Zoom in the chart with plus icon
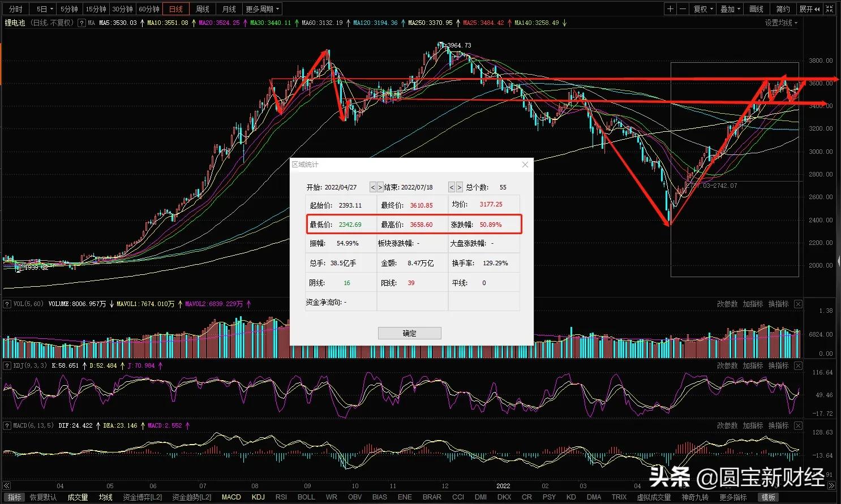Viewport: 841px width, 504px height. pyautogui.click(x=671, y=9)
